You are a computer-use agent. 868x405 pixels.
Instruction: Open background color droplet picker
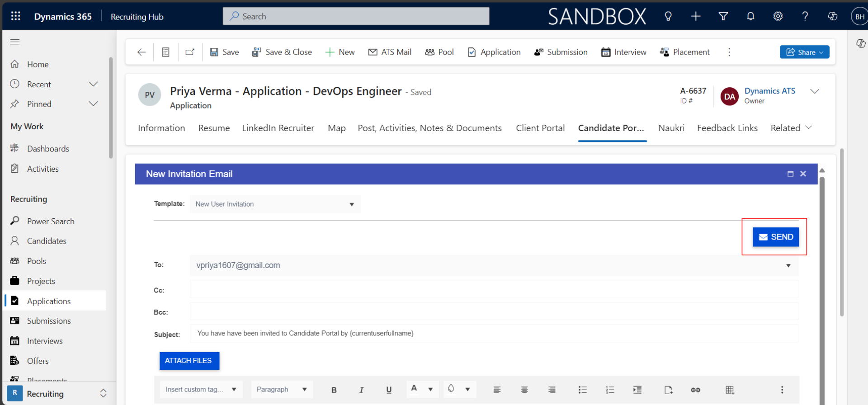(x=451, y=389)
